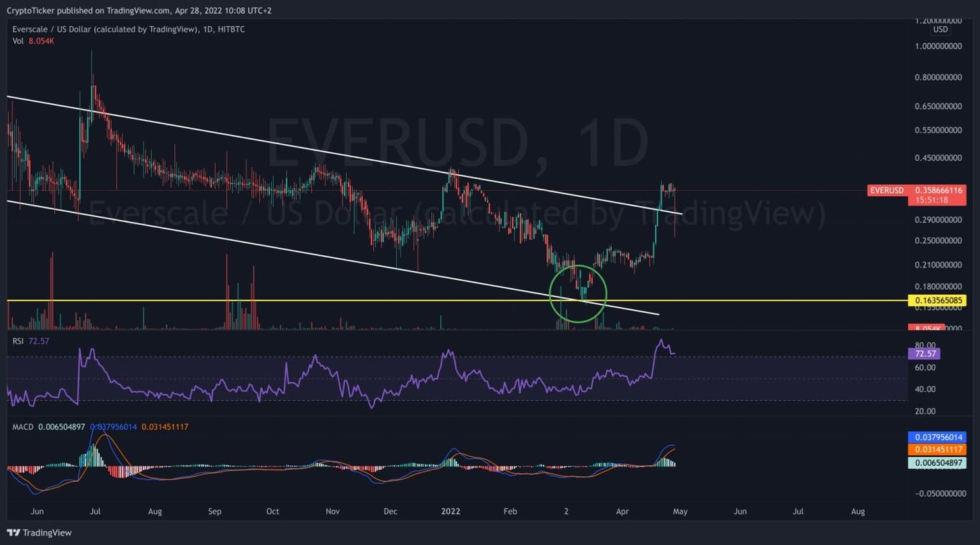This screenshot has height=545, width=980.
Task: Click the 15:51:18 candle countdown timer
Action: point(931,200)
